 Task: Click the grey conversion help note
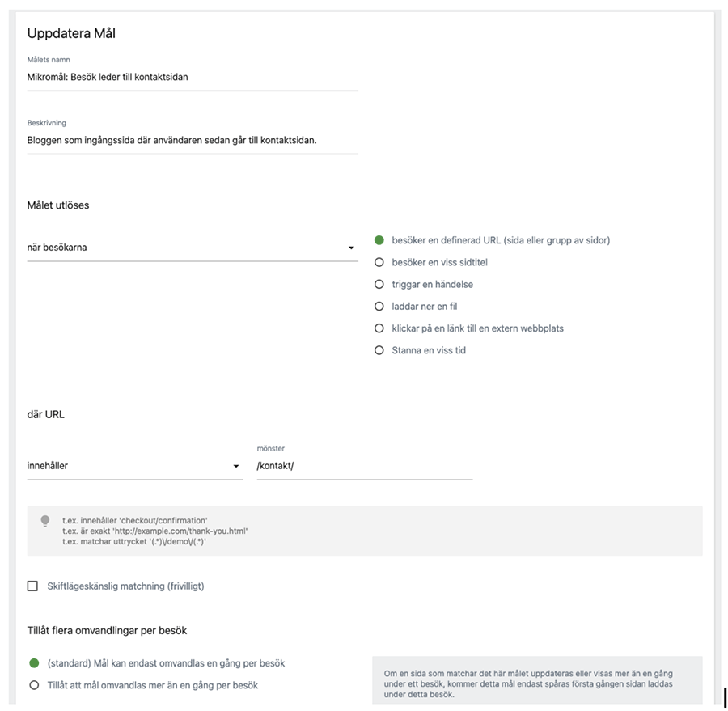(x=536, y=683)
